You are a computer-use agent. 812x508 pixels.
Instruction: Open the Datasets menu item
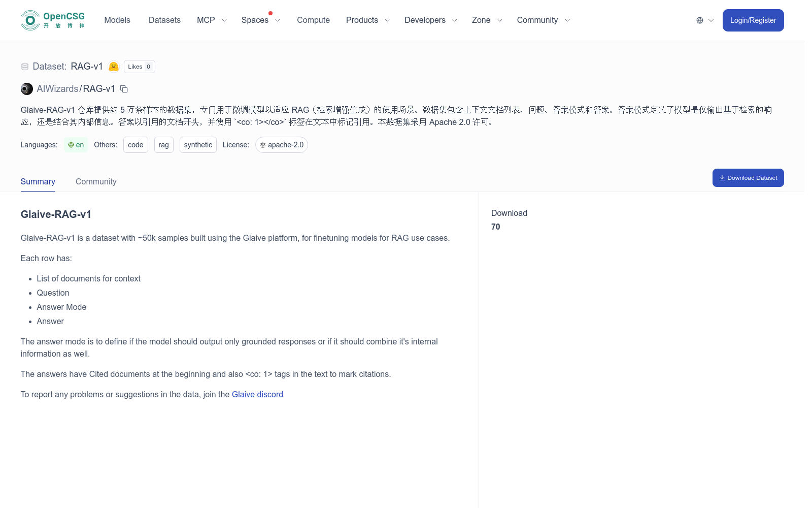tap(164, 20)
